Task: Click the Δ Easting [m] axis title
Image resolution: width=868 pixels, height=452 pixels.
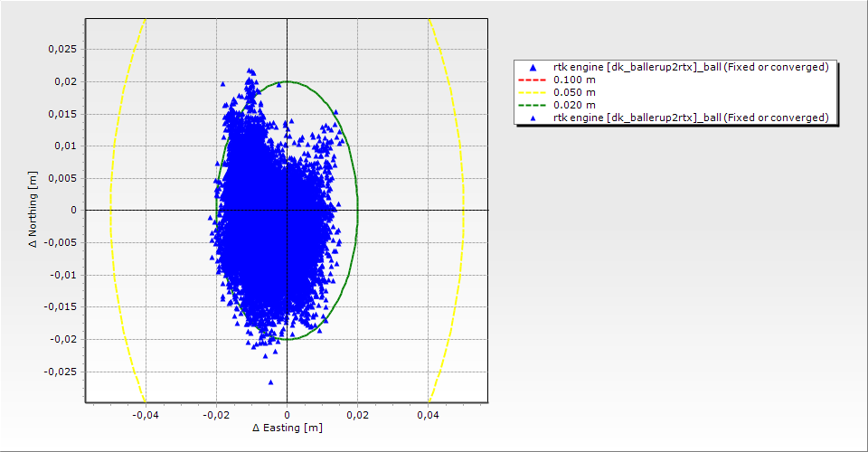Action: click(288, 428)
